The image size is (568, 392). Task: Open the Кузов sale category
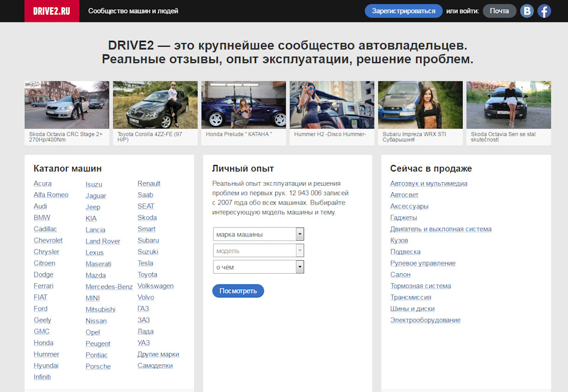(x=399, y=240)
